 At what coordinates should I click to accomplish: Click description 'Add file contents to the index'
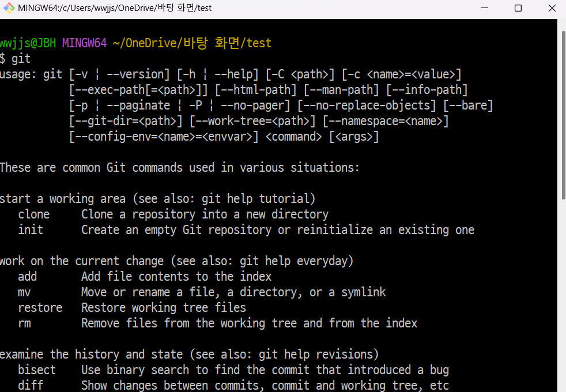[x=176, y=276]
